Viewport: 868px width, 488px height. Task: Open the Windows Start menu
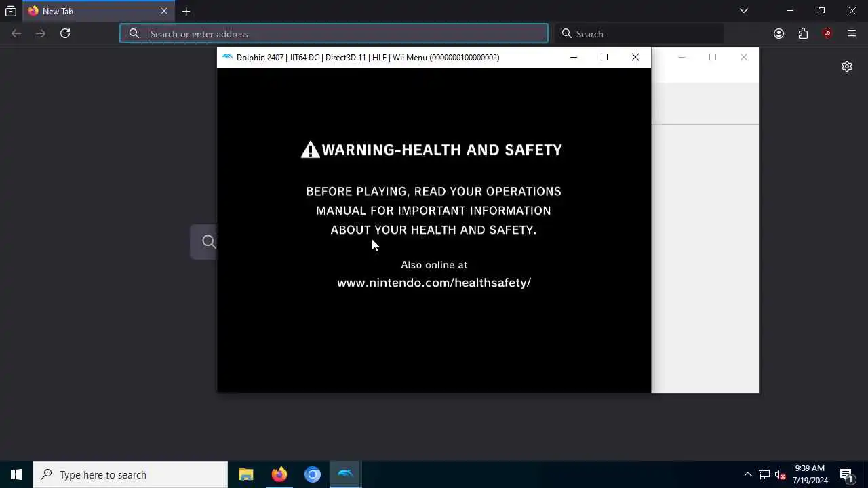click(16, 474)
